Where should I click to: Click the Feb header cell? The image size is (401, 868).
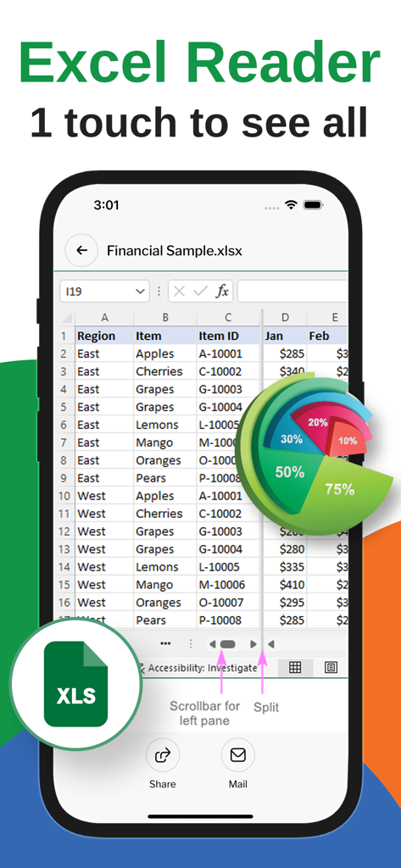pyautogui.click(x=327, y=336)
